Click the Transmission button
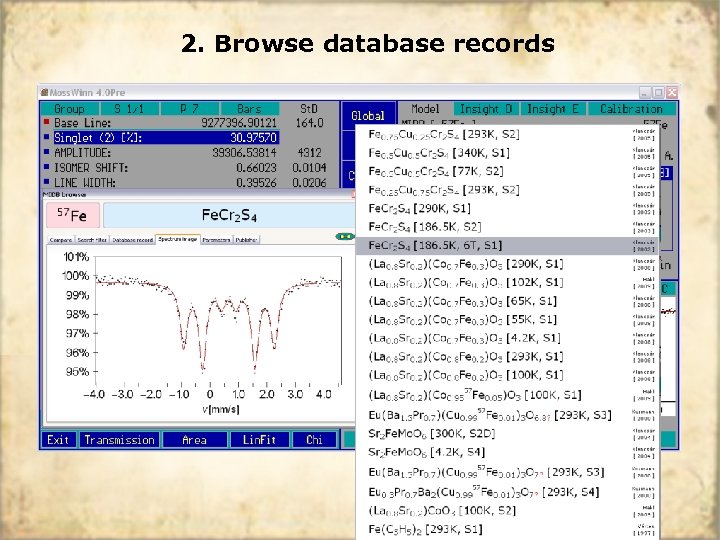 click(120, 440)
